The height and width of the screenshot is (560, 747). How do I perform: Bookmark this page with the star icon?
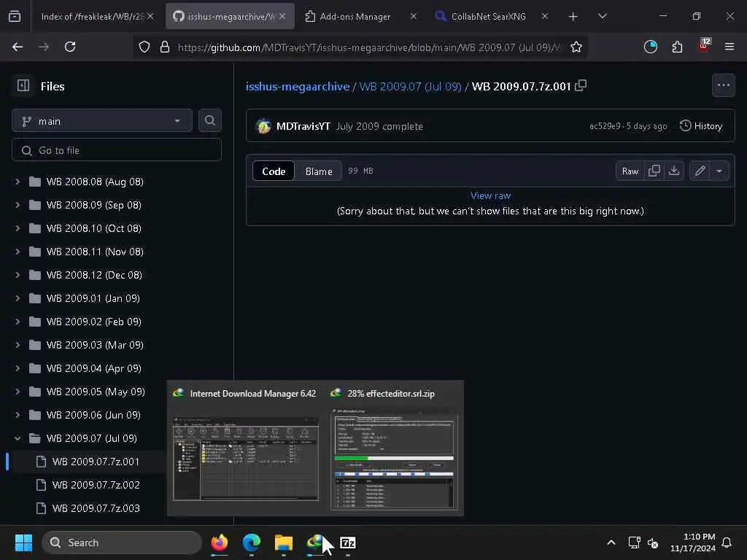pyautogui.click(x=576, y=47)
